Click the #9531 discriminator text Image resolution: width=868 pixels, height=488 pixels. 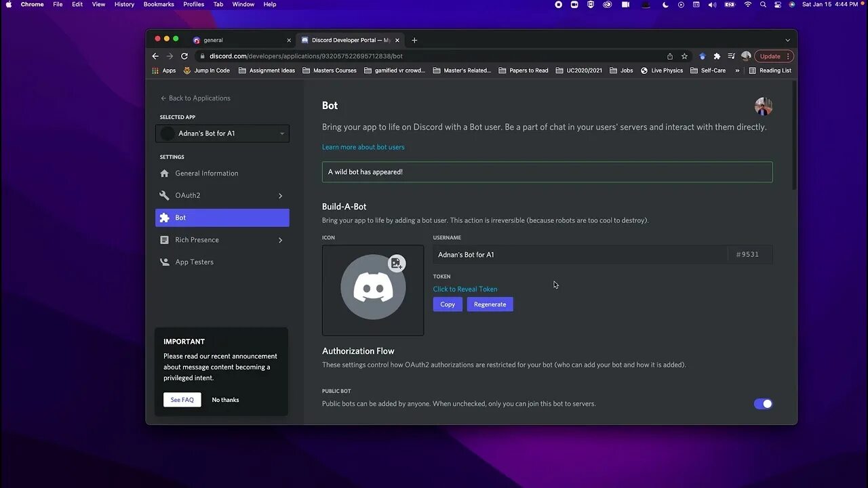click(747, 255)
